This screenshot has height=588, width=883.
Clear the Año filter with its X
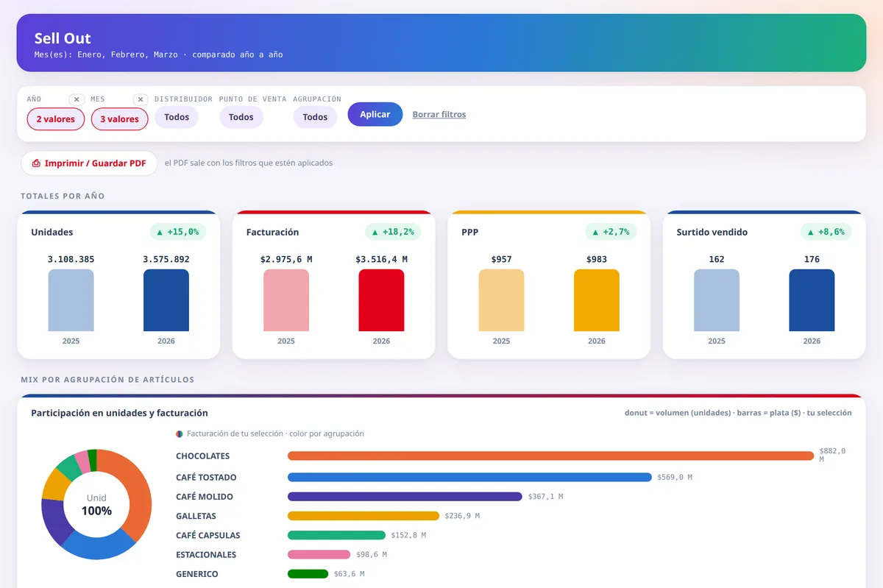click(x=77, y=99)
